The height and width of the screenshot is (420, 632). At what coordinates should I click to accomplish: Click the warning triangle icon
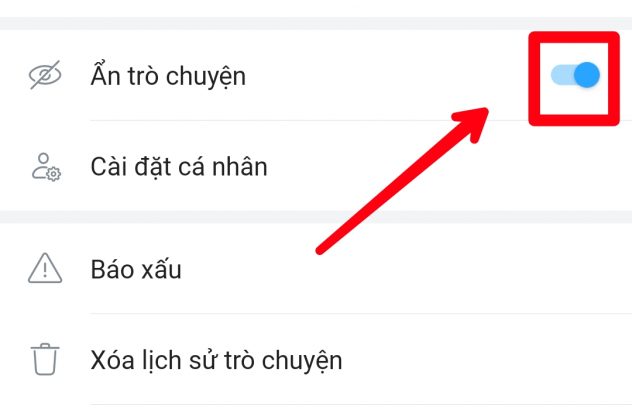coord(45,268)
